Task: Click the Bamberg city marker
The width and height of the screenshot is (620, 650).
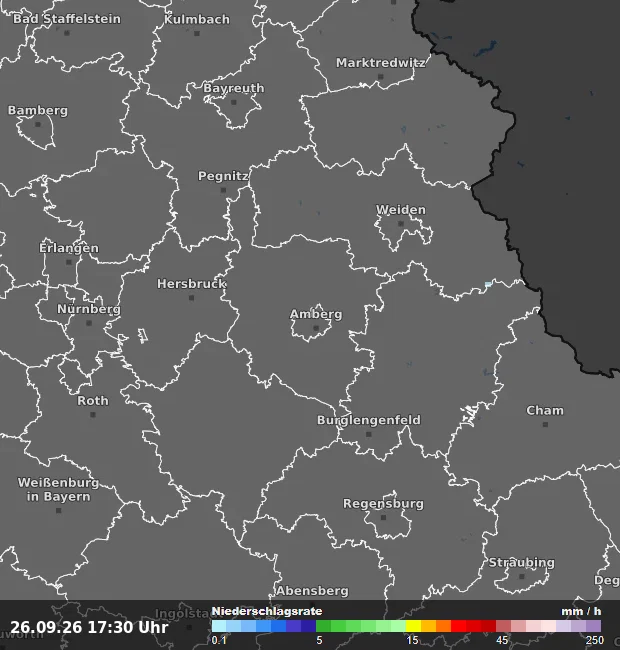Action: [38, 124]
